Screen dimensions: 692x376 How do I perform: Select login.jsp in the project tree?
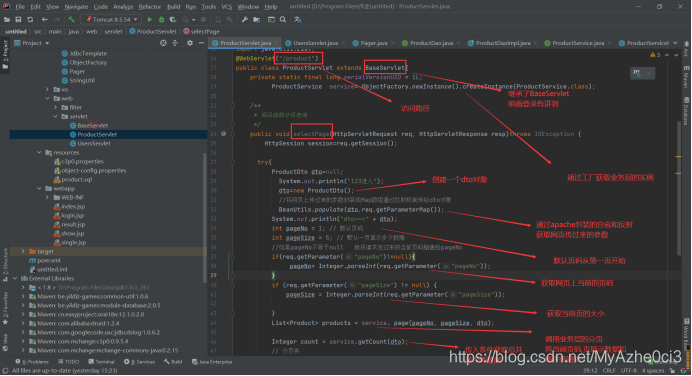pyautogui.click(x=72, y=215)
